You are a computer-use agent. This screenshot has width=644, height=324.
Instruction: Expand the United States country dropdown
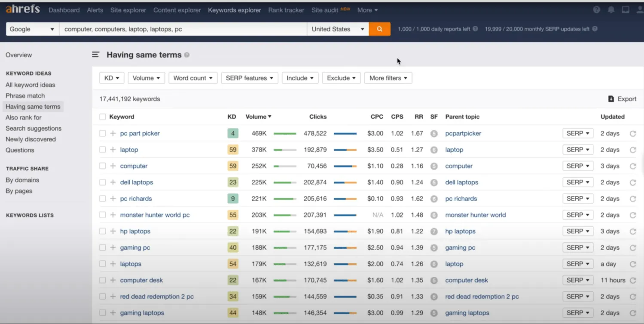(338, 29)
